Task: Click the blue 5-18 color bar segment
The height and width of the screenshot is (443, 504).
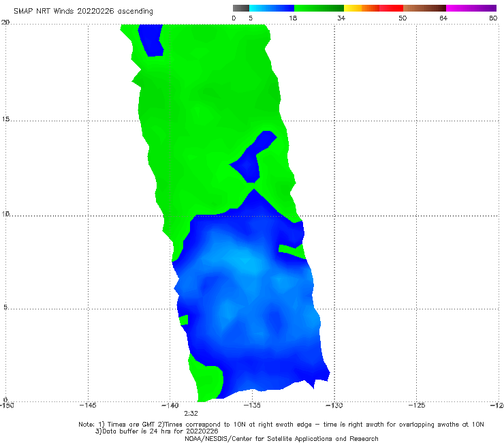Action: click(x=272, y=8)
